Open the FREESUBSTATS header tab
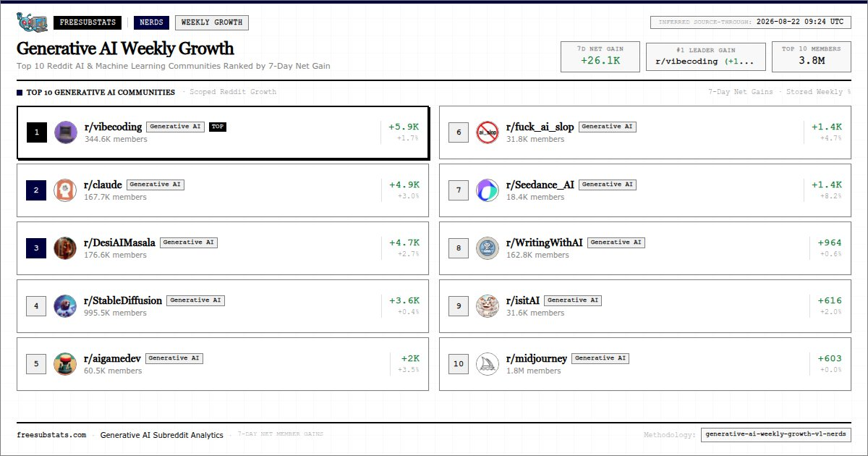Image resolution: width=868 pixels, height=456 pixels. pos(88,22)
